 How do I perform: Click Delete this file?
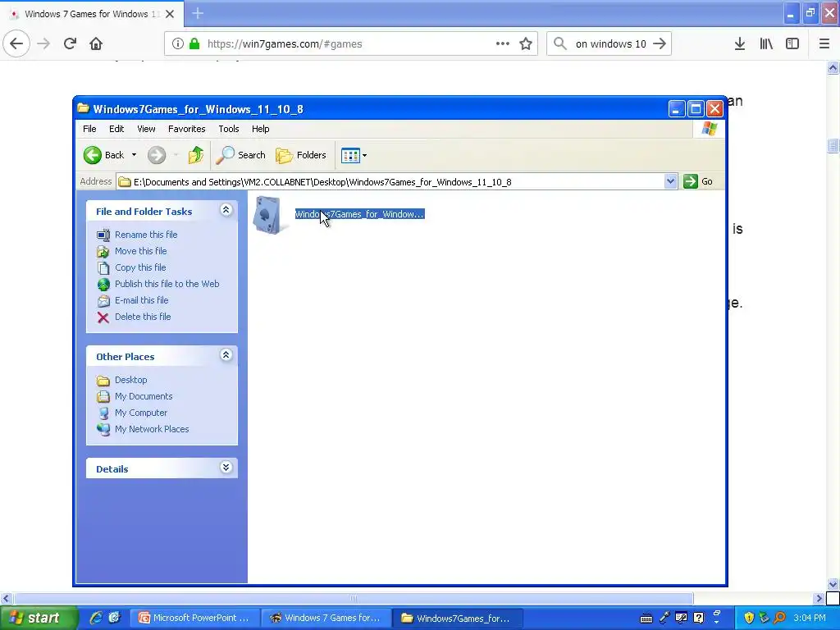(x=143, y=317)
